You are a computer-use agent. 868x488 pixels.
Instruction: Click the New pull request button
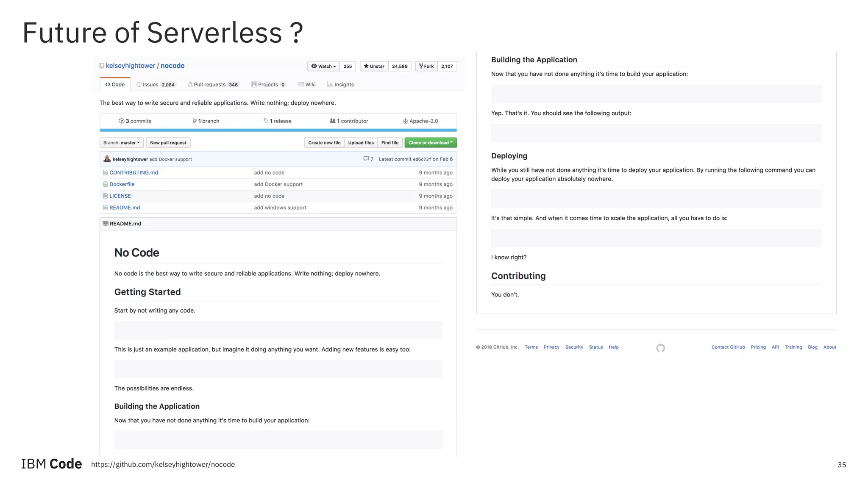[x=168, y=143]
